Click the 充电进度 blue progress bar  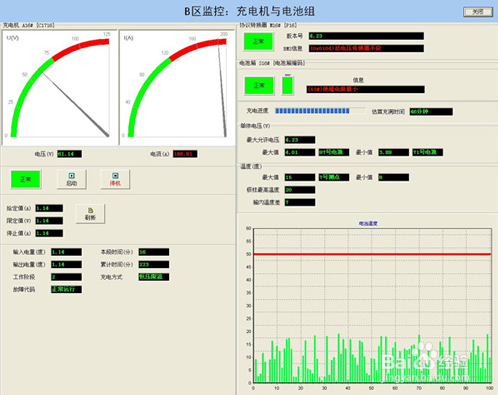tap(320, 111)
